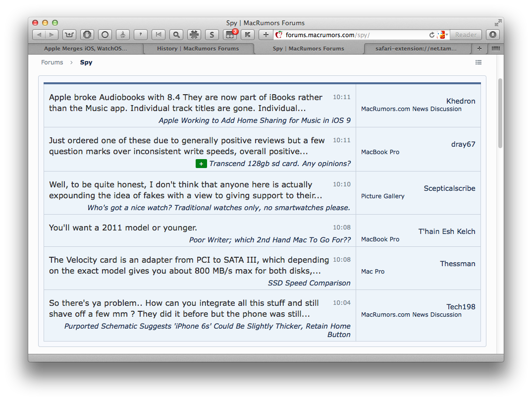Click the plus add-bookmark toolbar button
Screen dimensions: 532x401
coord(266,35)
